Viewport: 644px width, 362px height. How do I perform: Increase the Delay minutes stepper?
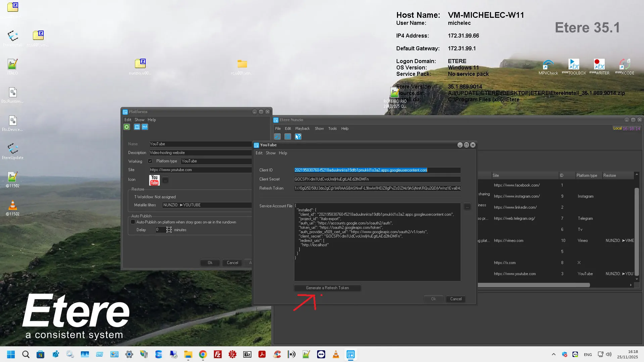[x=169, y=228]
